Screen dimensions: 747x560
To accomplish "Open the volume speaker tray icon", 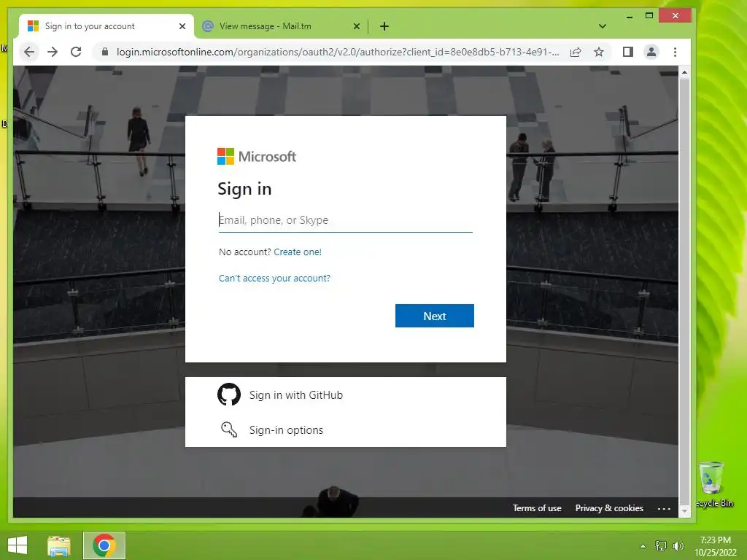I will [x=678, y=545].
